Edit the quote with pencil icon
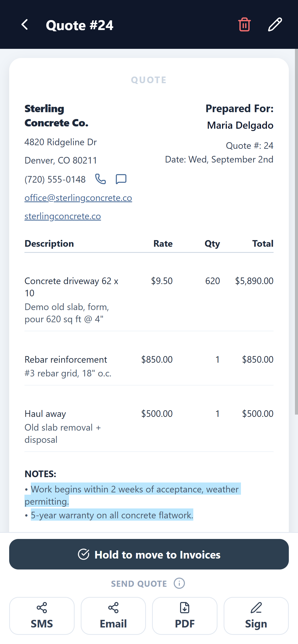The width and height of the screenshot is (298, 644). click(x=275, y=25)
